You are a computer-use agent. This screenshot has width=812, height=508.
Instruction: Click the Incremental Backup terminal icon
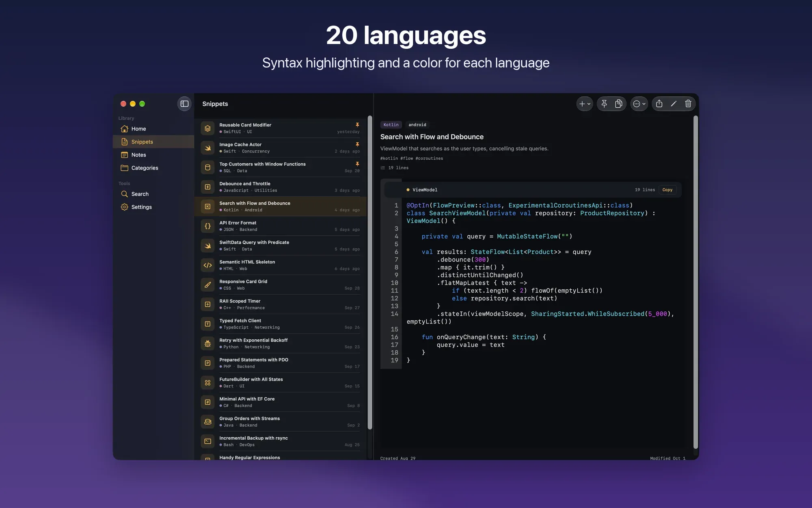pyautogui.click(x=207, y=441)
